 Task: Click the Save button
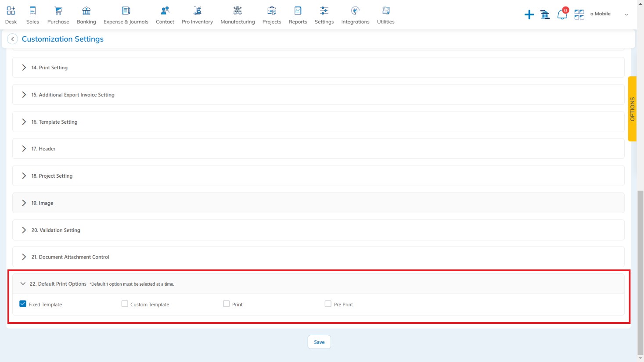319,342
